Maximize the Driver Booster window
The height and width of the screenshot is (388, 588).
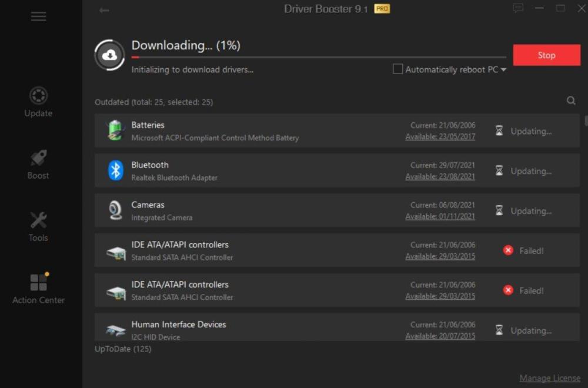[560, 8]
